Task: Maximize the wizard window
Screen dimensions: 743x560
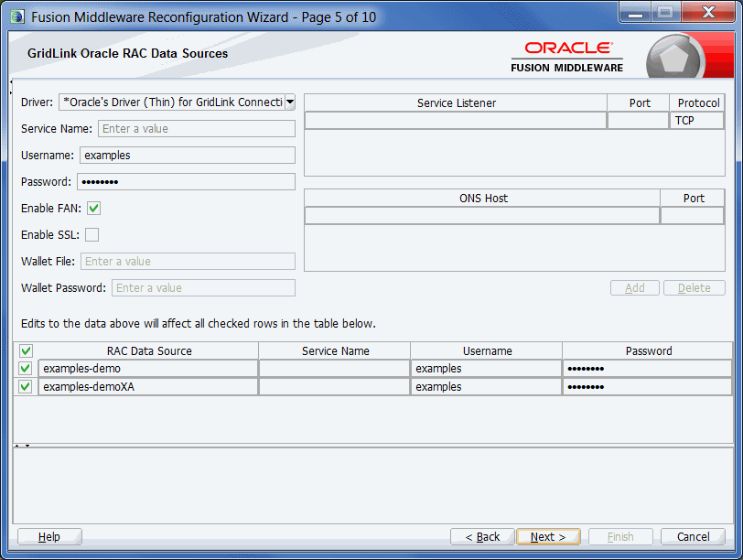Action: pos(665,13)
